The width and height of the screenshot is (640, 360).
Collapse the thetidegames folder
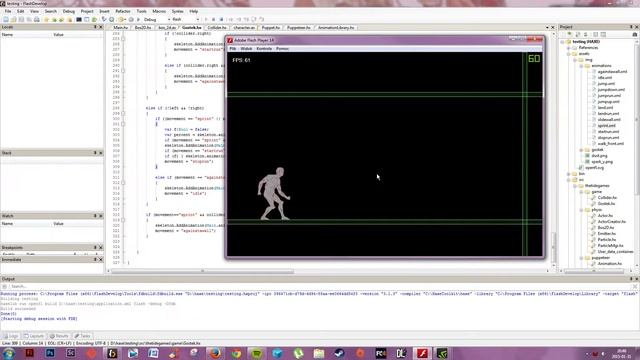click(575, 186)
